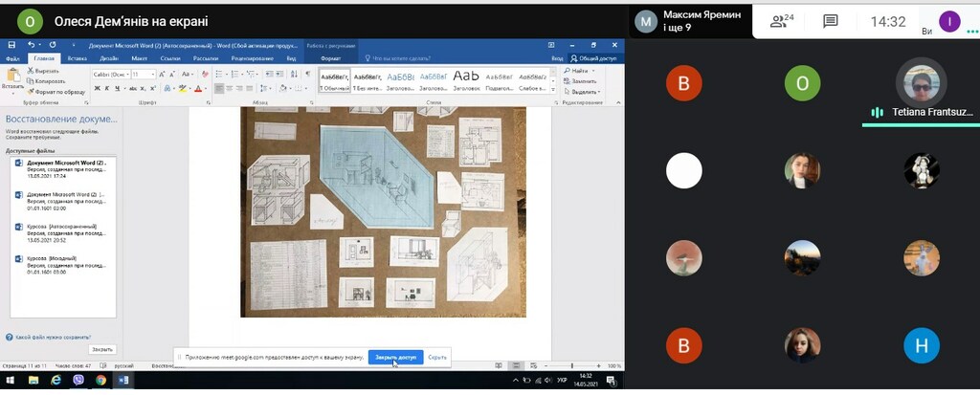Toggle italic formatting with the К button
Viewport: 980px width, 395px height.
[105, 89]
